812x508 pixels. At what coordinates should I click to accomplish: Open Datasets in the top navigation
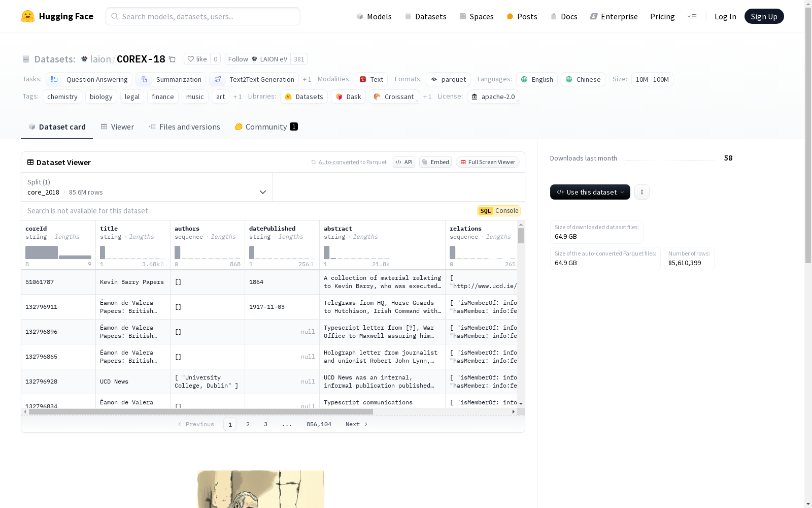(x=425, y=16)
